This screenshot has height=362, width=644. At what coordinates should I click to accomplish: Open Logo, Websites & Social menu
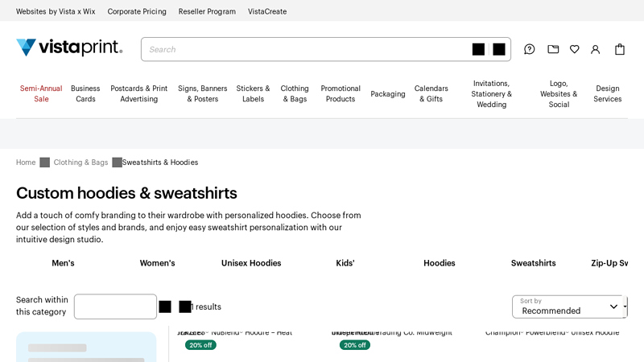click(x=559, y=94)
